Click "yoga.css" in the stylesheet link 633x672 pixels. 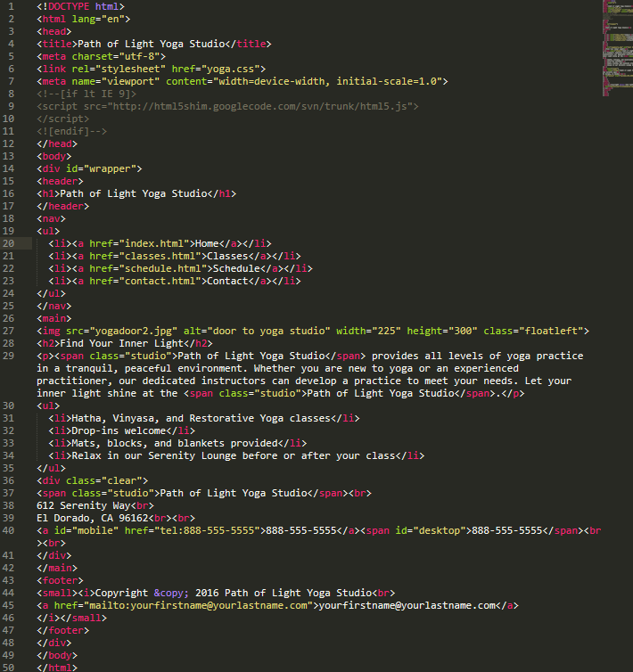point(230,69)
